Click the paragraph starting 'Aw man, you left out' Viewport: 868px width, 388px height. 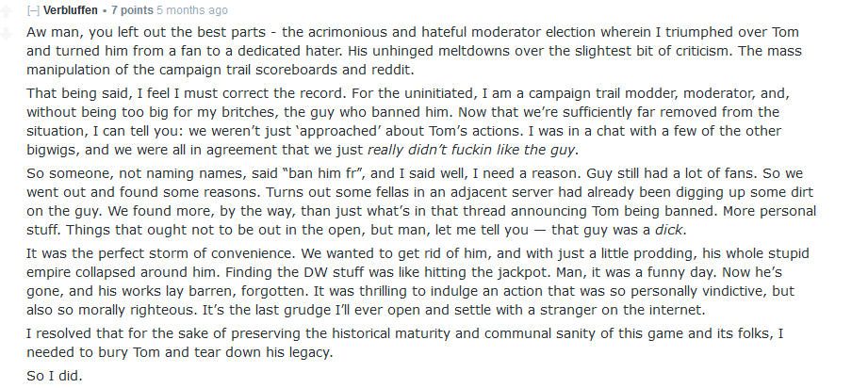pyautogui.click(x=414, y=51)
